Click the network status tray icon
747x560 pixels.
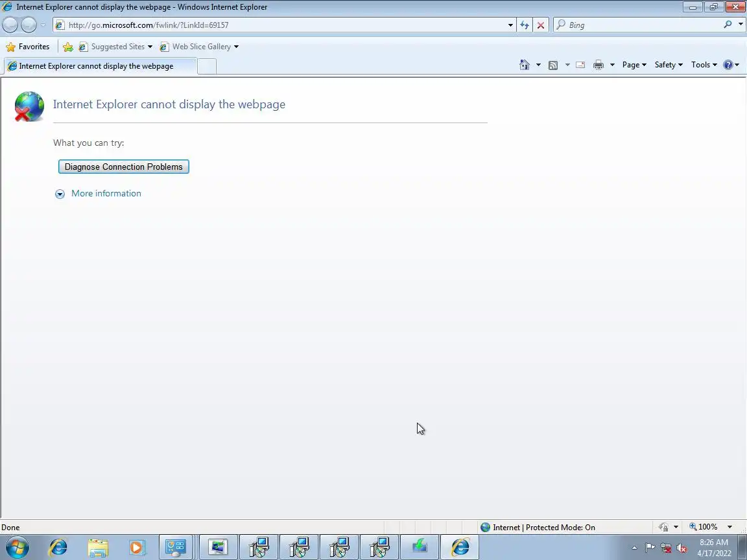[x=666, y=548]
